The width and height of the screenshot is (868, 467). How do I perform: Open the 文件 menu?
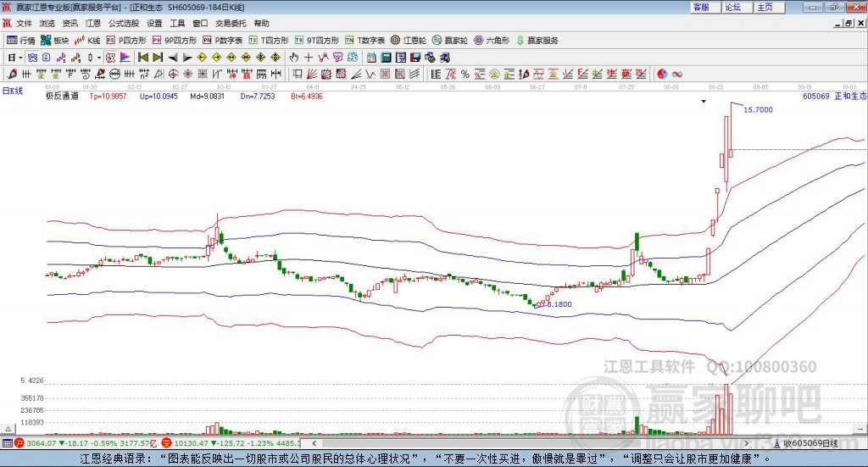[x=25, y=23]
